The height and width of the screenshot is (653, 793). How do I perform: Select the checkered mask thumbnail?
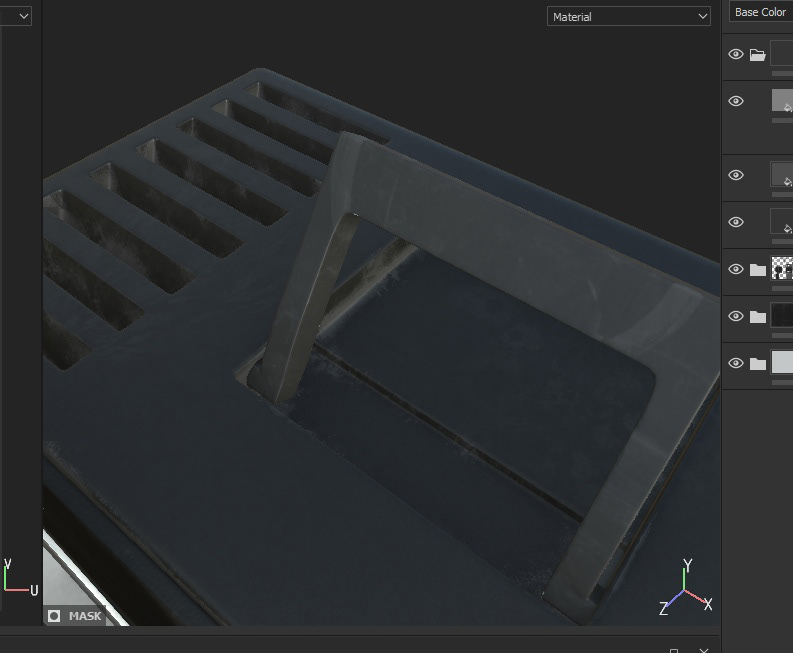point(782,268)
